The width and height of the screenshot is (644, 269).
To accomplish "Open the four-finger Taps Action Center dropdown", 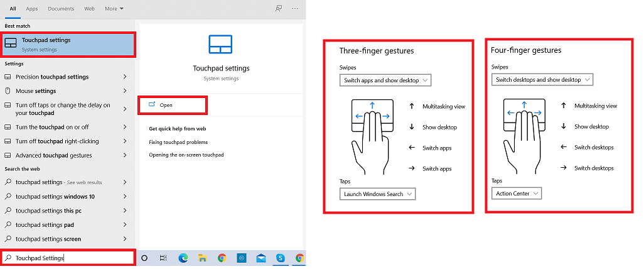I will pos(517,194).
